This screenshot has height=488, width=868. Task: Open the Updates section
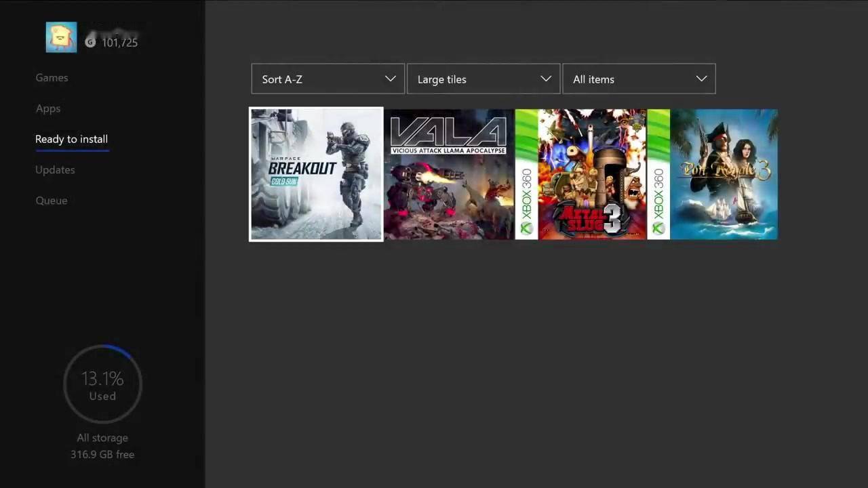coord(55,169)
